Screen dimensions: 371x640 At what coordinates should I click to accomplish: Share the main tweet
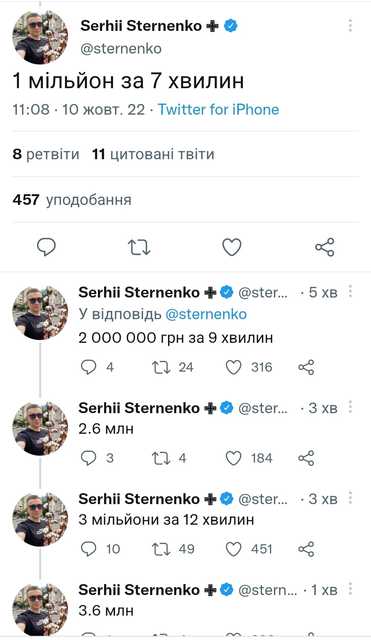(325, 247)
